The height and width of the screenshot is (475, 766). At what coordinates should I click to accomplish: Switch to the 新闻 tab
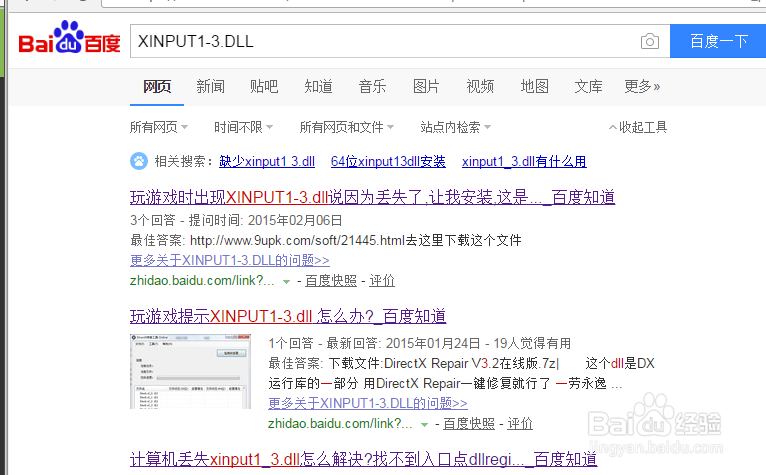tap(211, 86)
